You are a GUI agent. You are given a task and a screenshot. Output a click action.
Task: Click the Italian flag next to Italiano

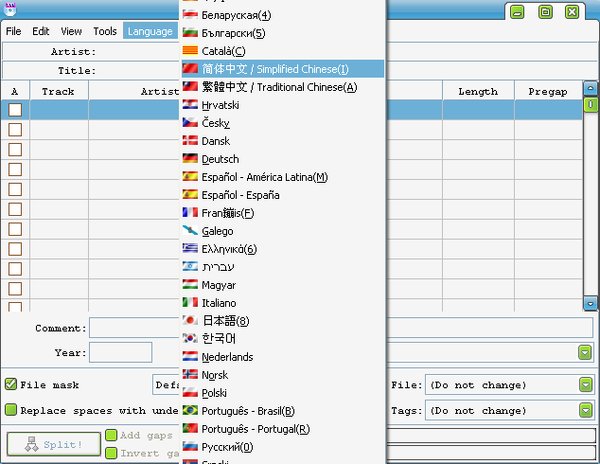(x=190, y=302)
